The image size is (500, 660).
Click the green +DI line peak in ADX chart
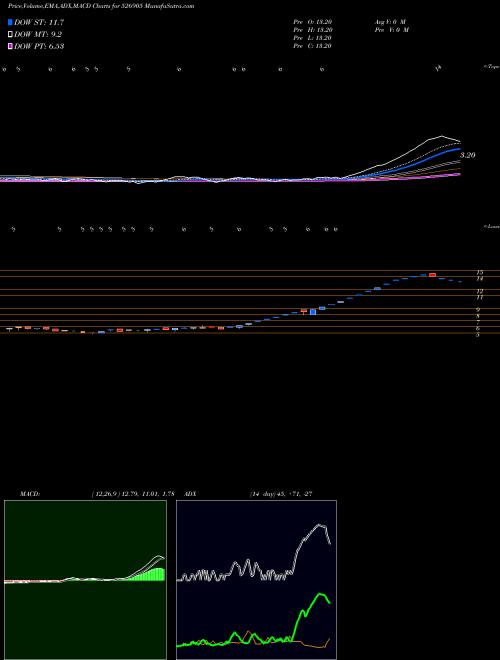pyautogui.click(x=321, y=594)
